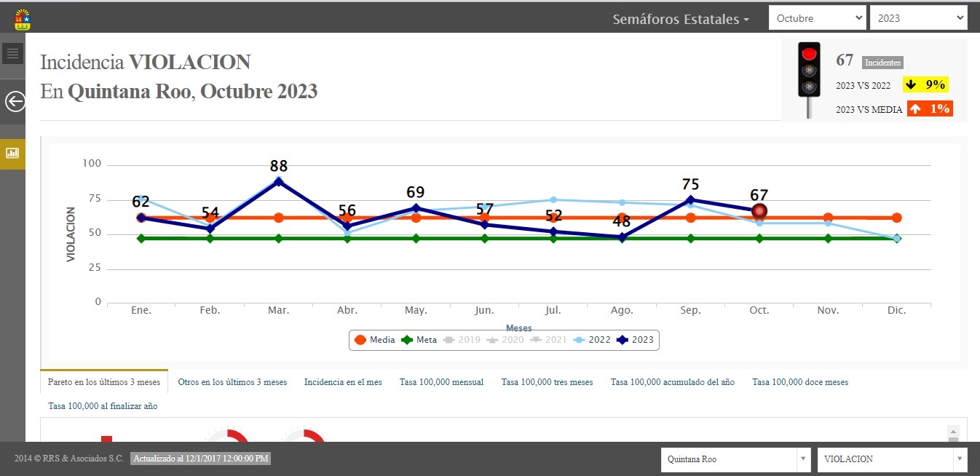Switch to Incidencia en el mes tab

tap(343, 382)
